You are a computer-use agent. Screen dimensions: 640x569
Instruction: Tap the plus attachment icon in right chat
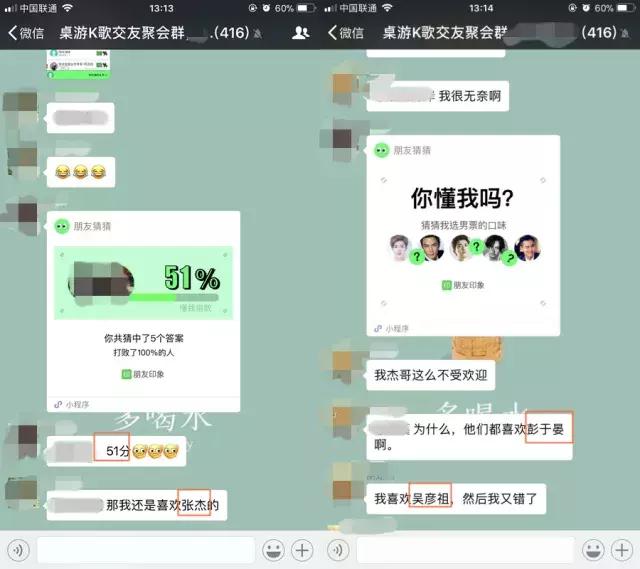(622, 550)
